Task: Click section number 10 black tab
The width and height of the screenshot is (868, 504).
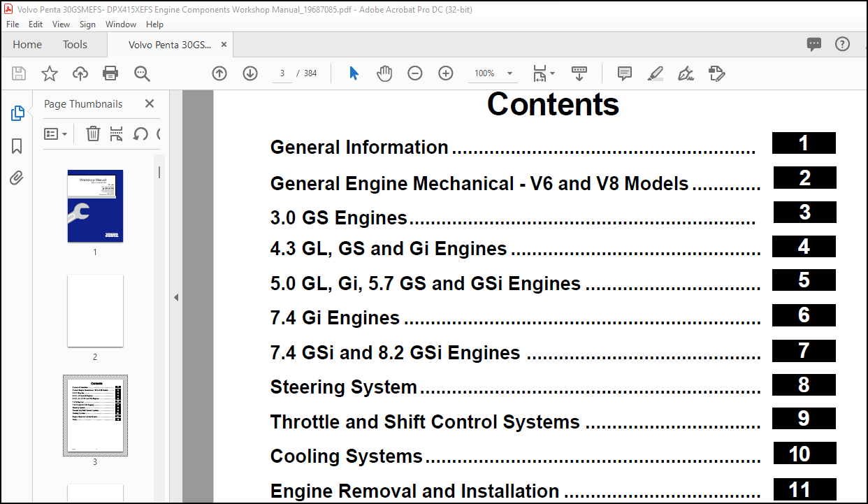Action: click(x=804, y=454)
